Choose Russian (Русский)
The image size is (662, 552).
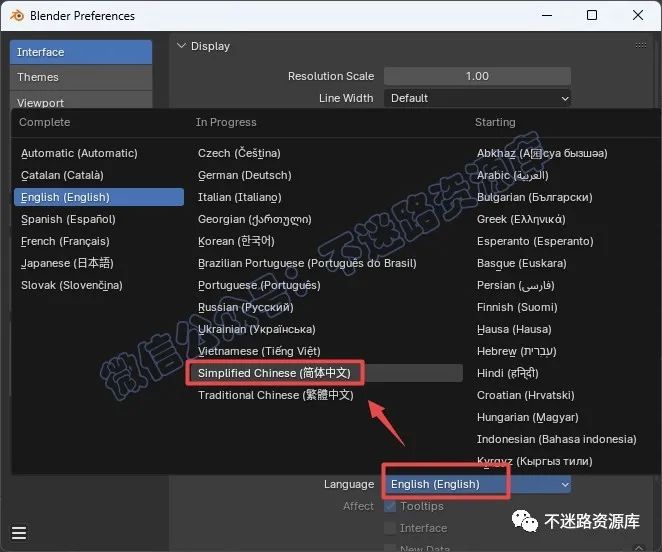(x=325, y=307)
